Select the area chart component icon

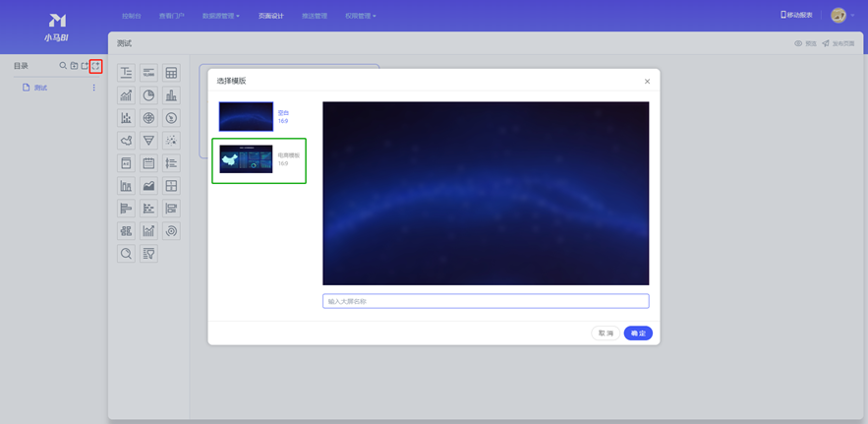[x=148, y=186]
